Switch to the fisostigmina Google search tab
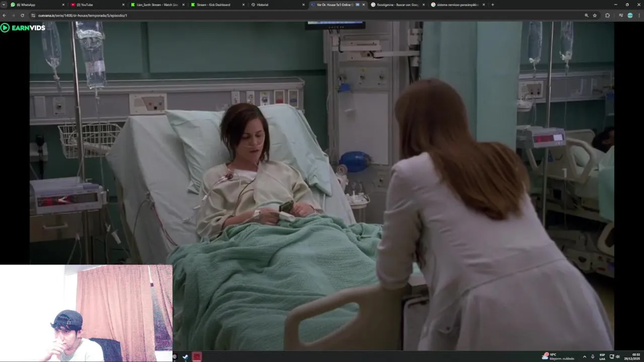This screenshot has height=362, width=644. point(398,5)
